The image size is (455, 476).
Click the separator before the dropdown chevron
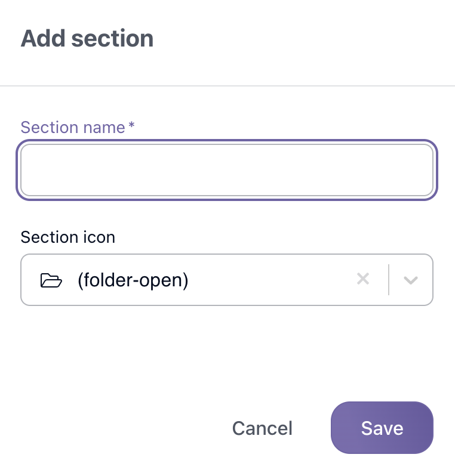(389, 280)
